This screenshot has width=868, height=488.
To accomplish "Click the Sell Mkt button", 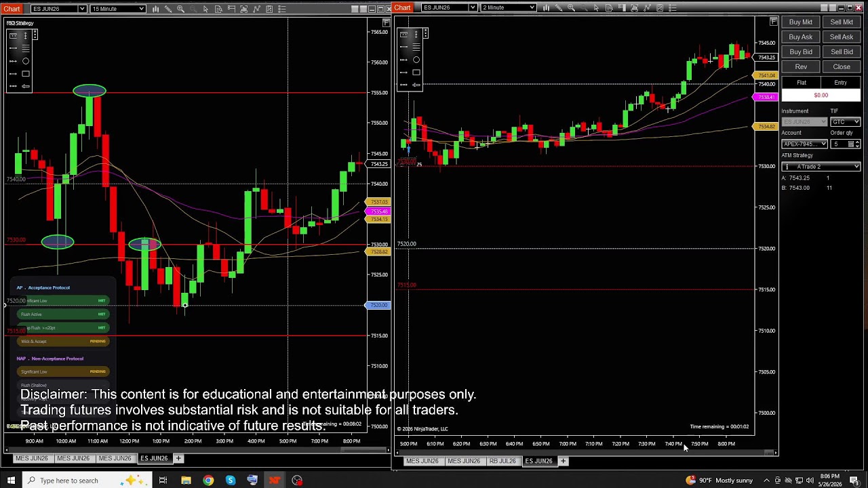I will [x=842, y=22].
